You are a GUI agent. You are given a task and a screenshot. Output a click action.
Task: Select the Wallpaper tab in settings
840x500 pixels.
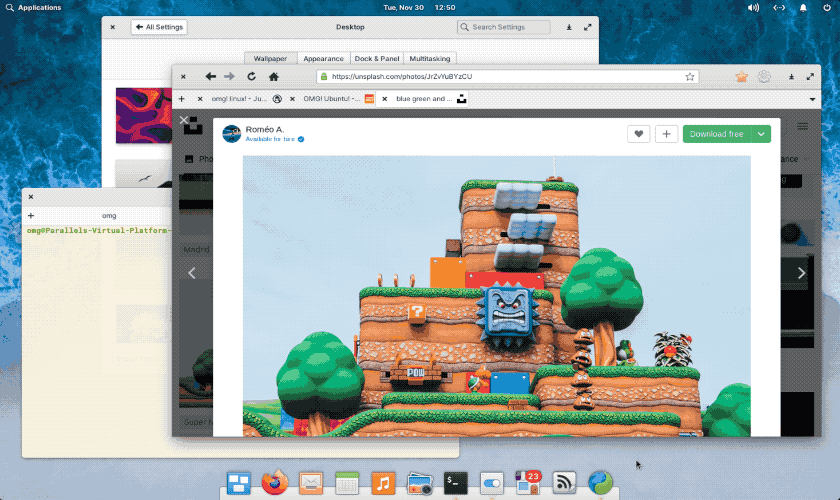coord(271,58)
